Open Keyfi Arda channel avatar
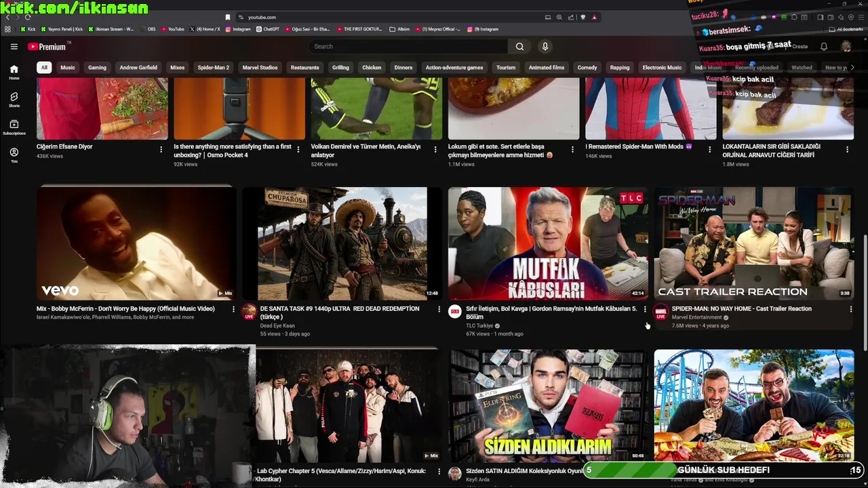The width and height of the screenshot is (868, 488). click(455, 474)
